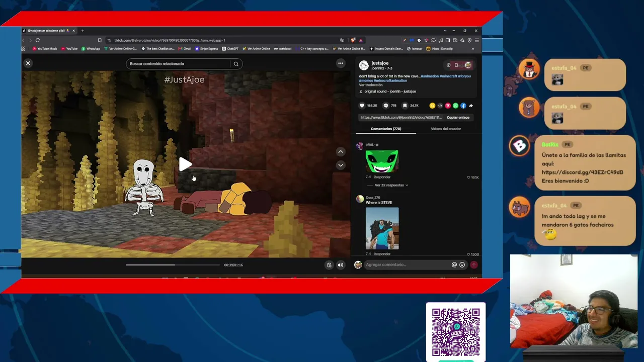Open the YouTube Music bookmark
Screen dimensions: 644x362
point(45,49)
